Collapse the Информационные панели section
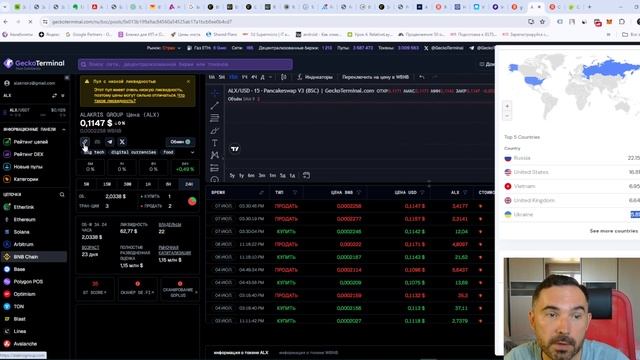 click(64, 129)
